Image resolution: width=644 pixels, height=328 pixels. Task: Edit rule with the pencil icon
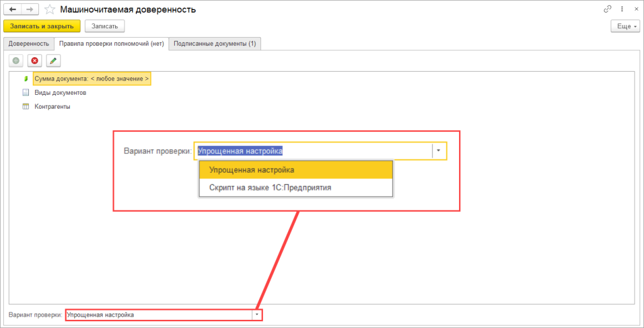(53, 60)
